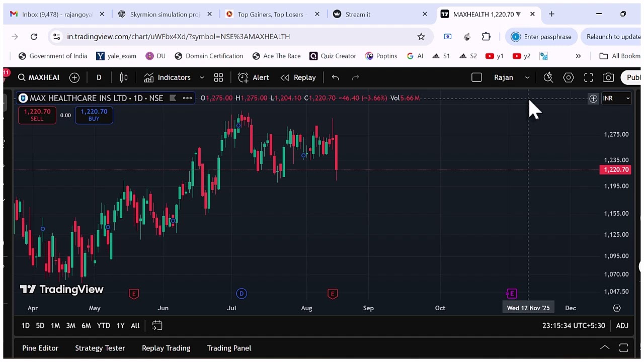Click the red earnings E marker near August
The image size is (644, 362).
(332, 294)
